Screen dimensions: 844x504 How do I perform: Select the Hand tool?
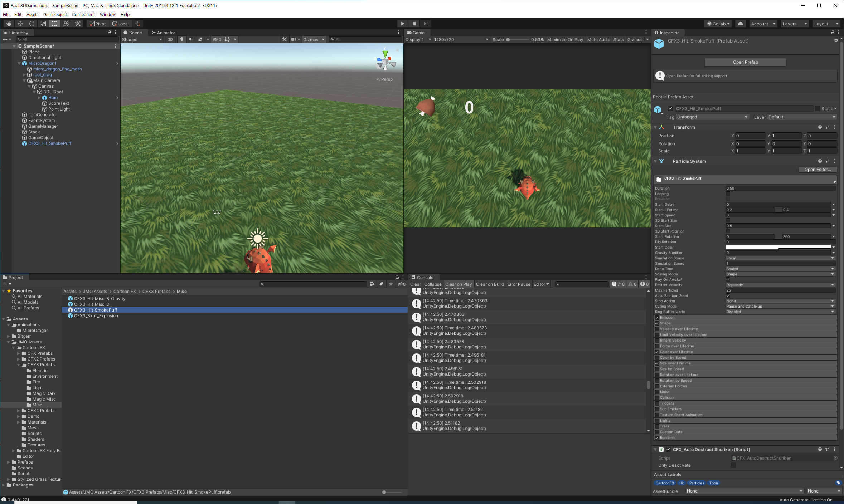(9, 24)
